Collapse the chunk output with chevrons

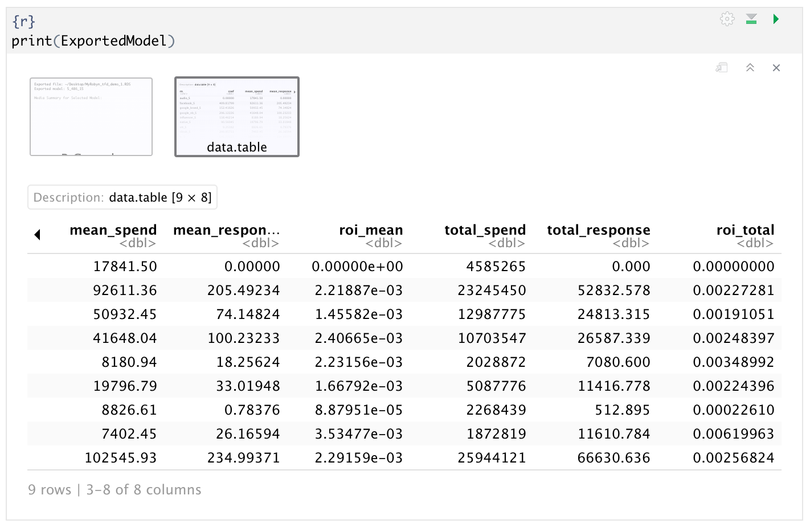pos(750,67)
